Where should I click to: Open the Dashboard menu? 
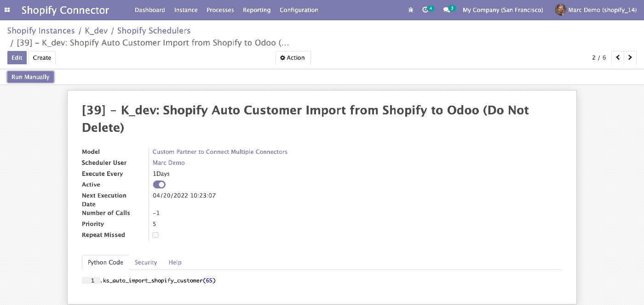click(150, 10)
